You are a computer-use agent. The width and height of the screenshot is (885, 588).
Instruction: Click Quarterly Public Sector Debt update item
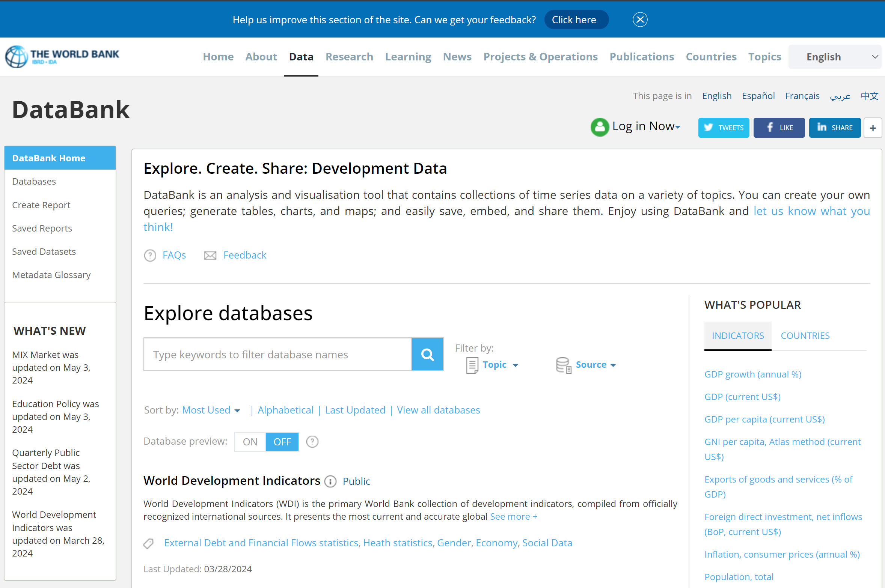pyautogui.click(x=51, y=472)
